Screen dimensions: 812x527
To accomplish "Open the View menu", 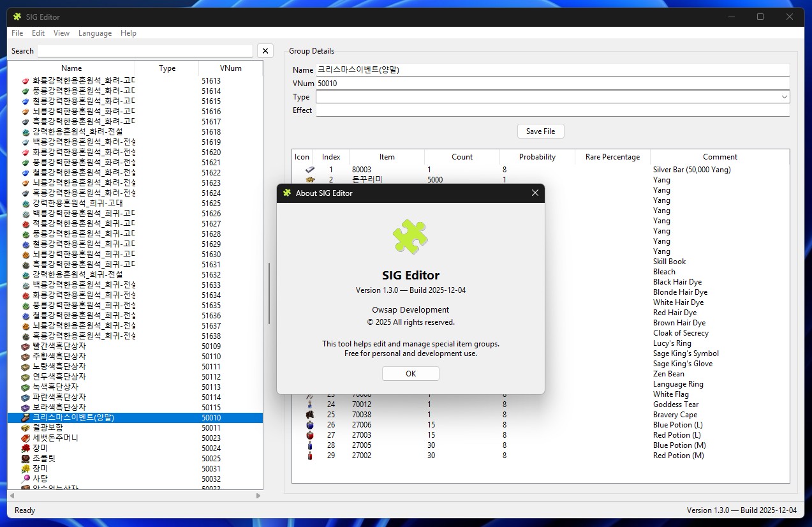I will pos(62,33).
